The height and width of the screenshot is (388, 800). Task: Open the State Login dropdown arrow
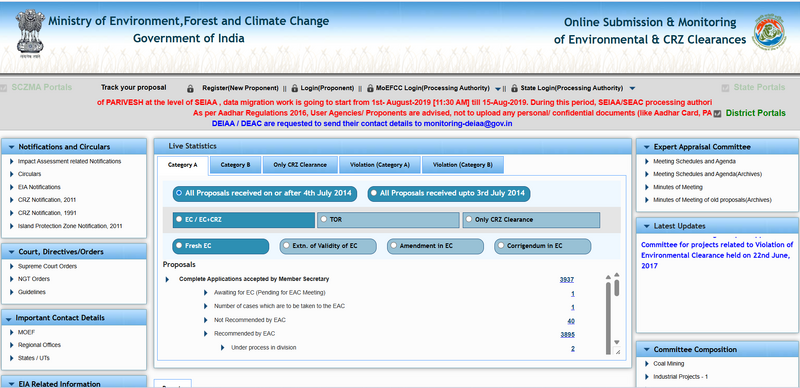point(632,89)
